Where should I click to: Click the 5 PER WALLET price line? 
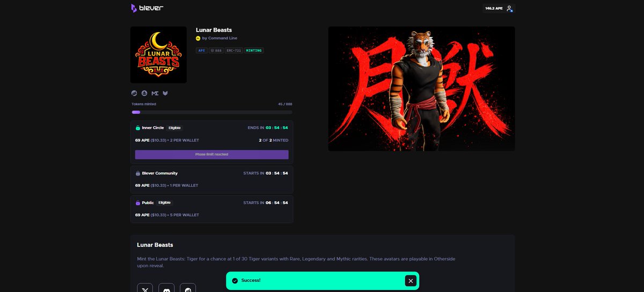(x=167, y=215)
